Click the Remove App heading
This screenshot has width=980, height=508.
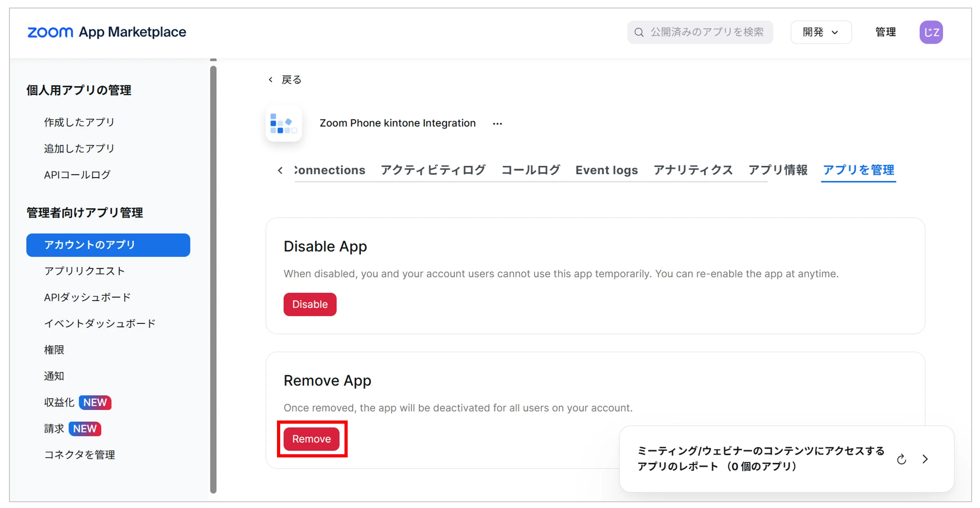click(x=327, y=380)
